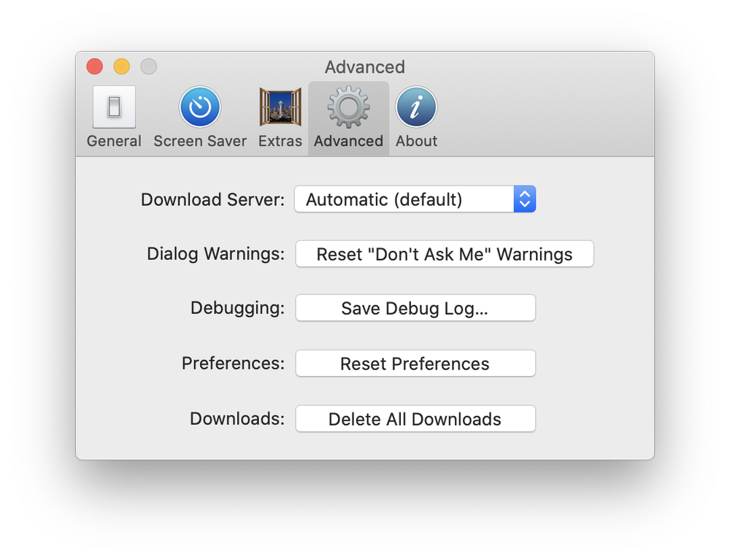Image resolution: width=730 pixels, height=560 pixels.
Task: Click the Reset Preferences button
Action: point(415,364)
